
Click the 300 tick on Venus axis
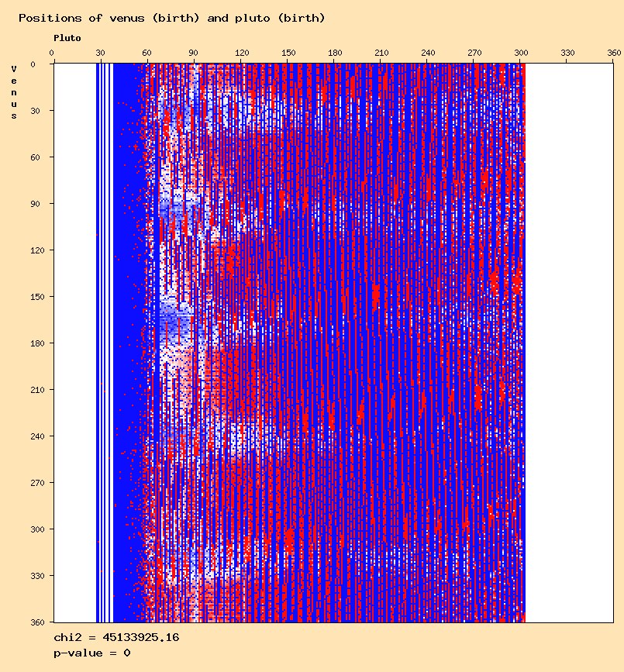tap(37, 529)
